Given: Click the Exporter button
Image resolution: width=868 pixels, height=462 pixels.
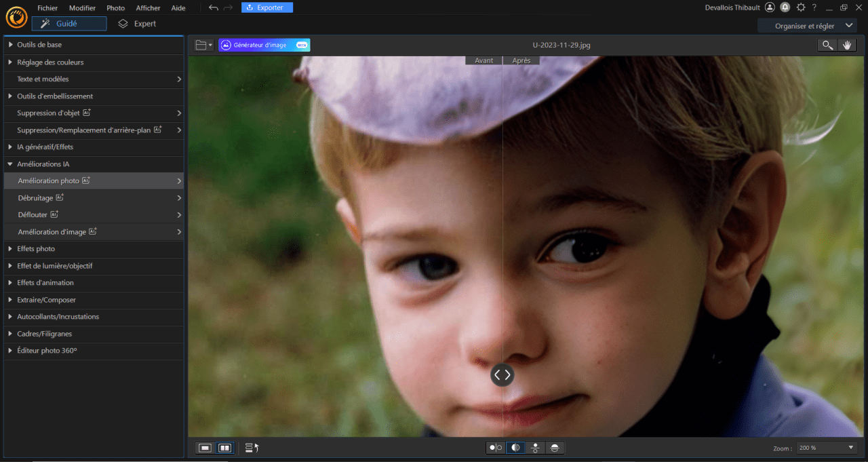Looking at the screenshot, I should click(x=267, y=7).
